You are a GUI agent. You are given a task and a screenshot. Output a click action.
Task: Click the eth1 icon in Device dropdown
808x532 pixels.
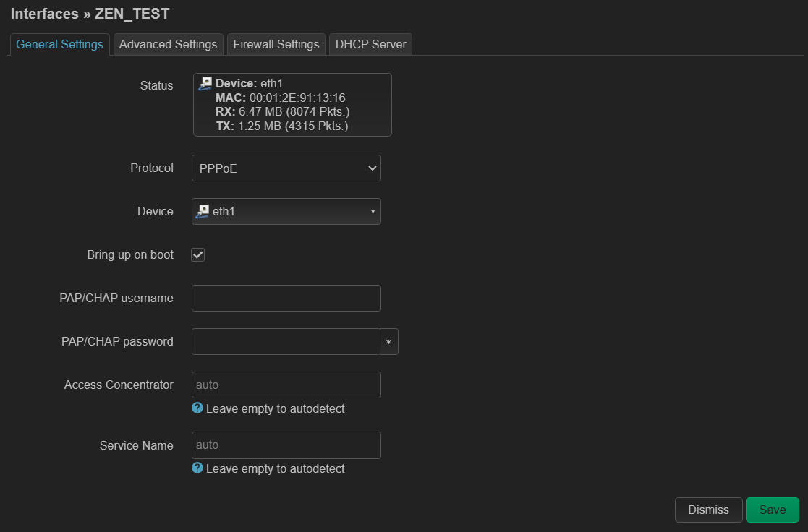[203, 211]
